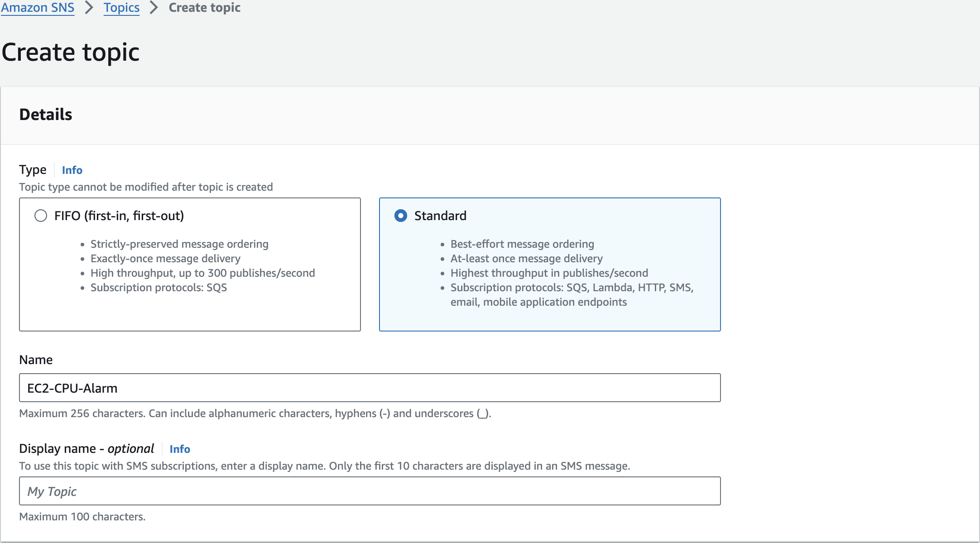Click the FIFO (first-in, first-out) tile label

(119, 216)
